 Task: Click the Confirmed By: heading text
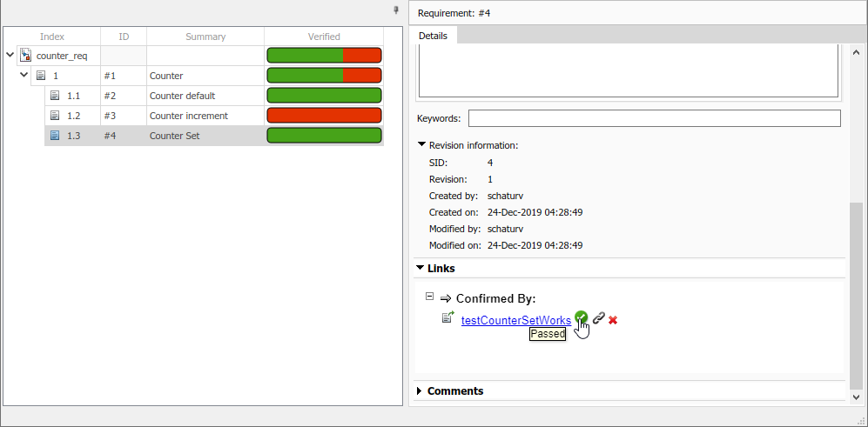tap(496, 298)
